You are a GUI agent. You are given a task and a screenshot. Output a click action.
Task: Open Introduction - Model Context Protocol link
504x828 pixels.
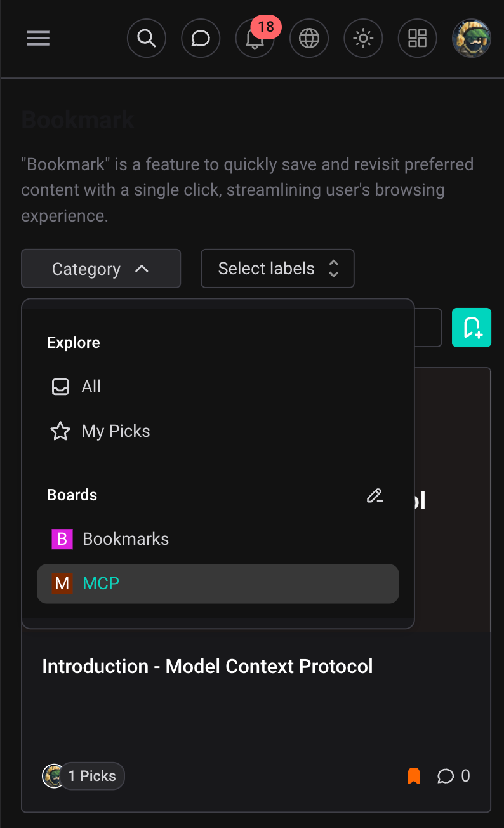click(208, 667)
